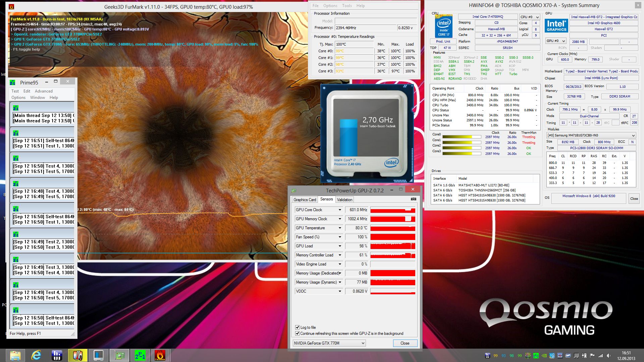Click the volume speaker tray icon
The width and height of the screenshot is (644, 362).
608,356
